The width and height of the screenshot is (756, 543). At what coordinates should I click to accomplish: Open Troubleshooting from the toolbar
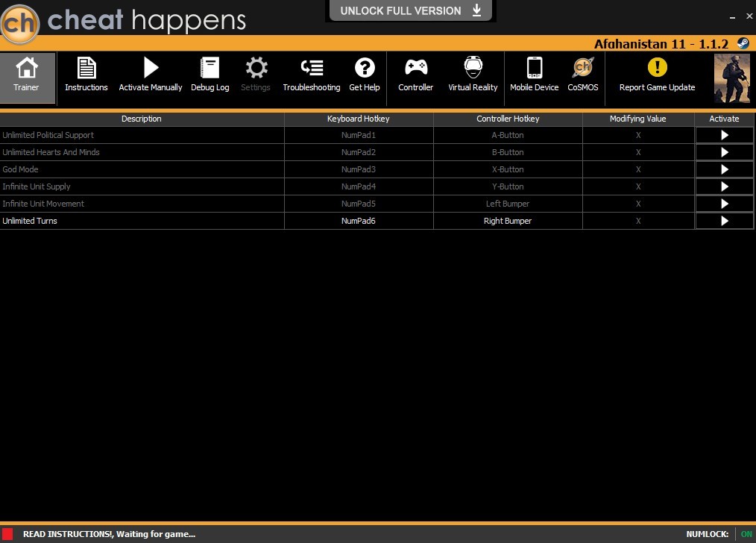coord(312,75)
